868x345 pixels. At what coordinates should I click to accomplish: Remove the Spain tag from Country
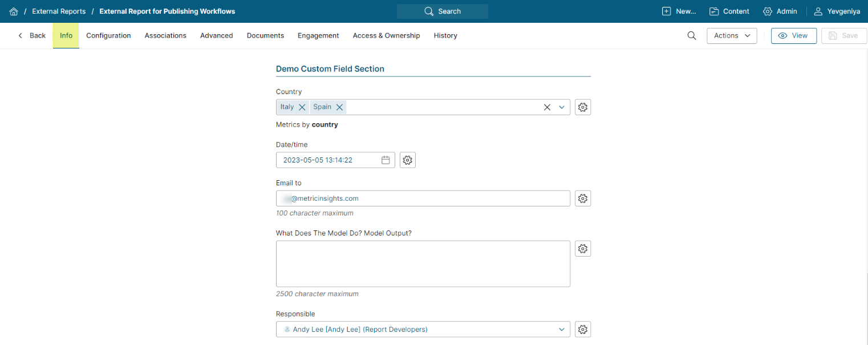coord(339,107)
